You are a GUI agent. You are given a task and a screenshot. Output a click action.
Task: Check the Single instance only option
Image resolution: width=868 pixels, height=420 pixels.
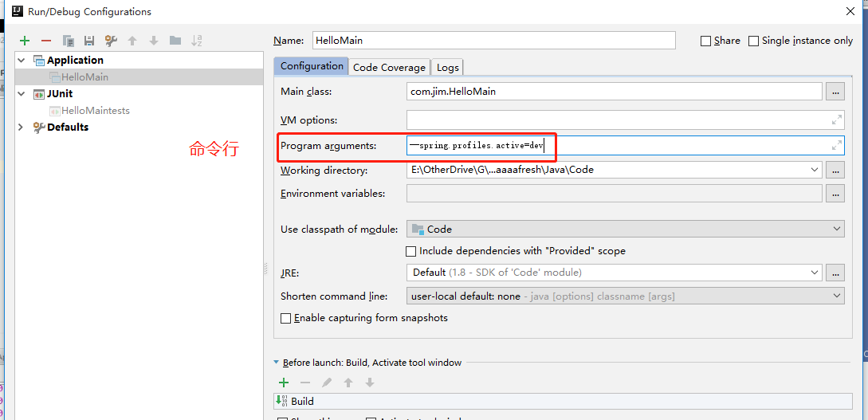(753, 41)
